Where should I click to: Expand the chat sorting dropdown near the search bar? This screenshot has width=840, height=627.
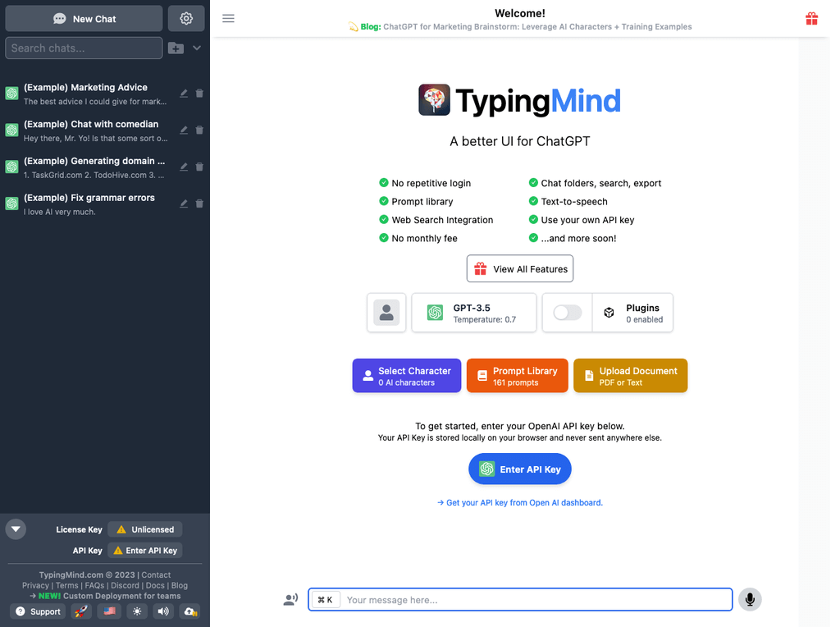(197, 48)
